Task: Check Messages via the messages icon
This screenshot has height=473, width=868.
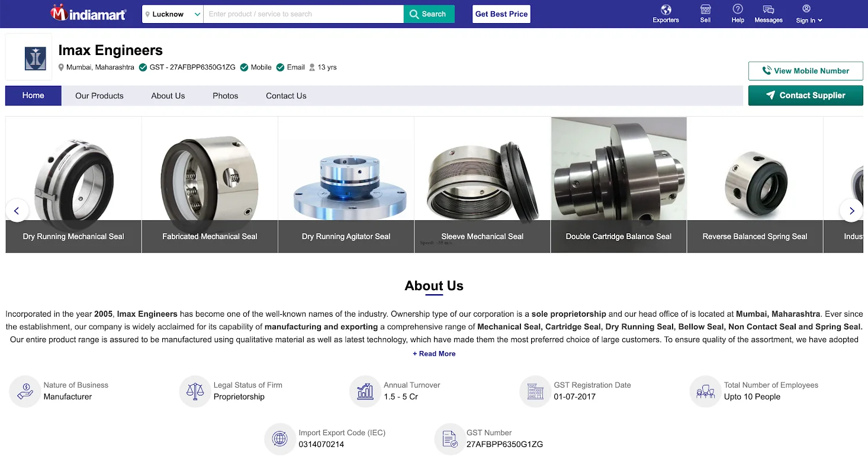Action: [768, 10]
